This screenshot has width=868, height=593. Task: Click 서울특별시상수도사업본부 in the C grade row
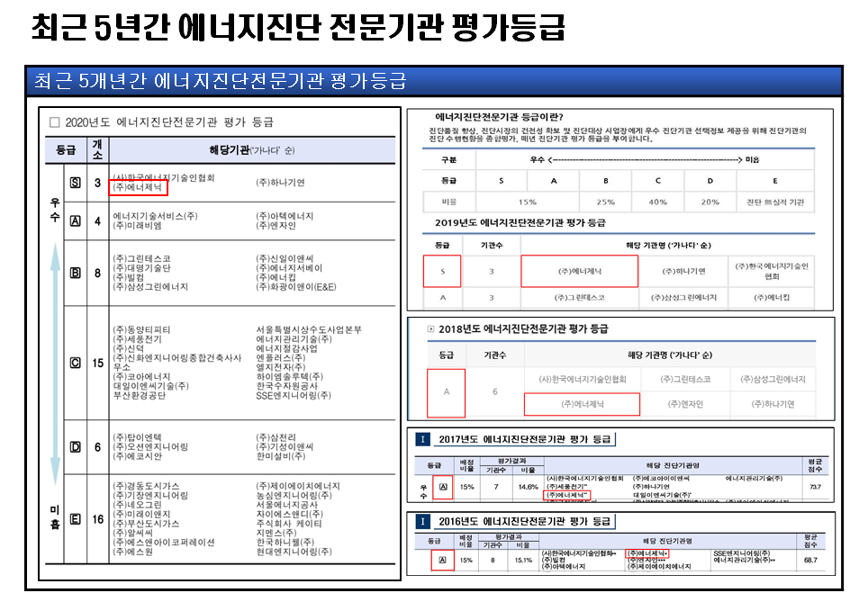pyautogui.click(x=309, y=329)
